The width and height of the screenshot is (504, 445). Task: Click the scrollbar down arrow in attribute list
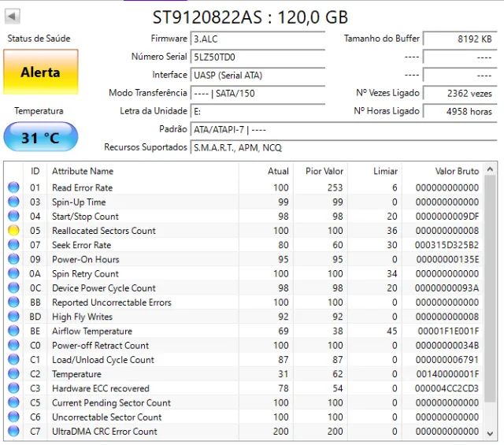tap(490, 433)
